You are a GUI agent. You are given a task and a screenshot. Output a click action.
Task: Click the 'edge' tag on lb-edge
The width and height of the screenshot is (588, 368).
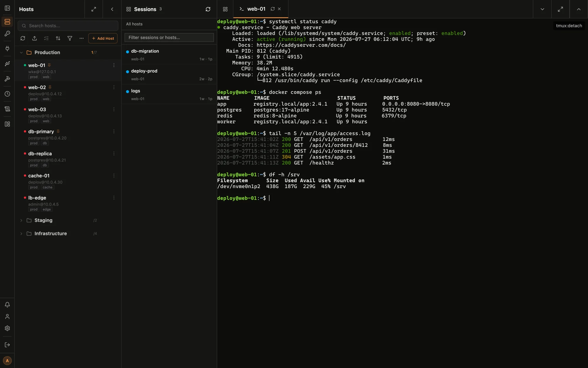tap(46, 209)
